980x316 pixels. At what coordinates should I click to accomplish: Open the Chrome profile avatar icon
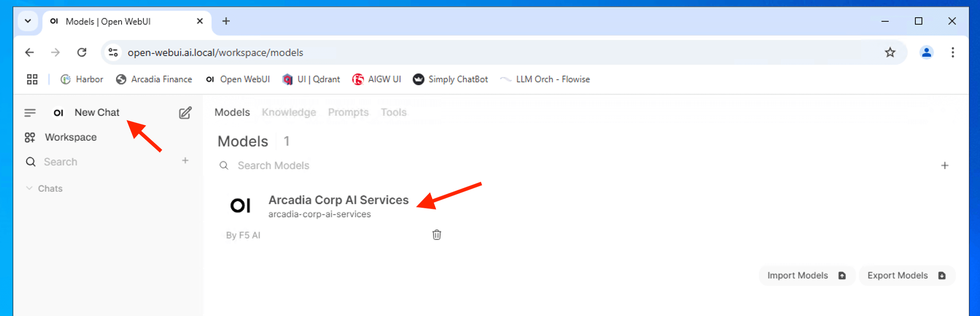pyautogui.click(x=926, y=53)
